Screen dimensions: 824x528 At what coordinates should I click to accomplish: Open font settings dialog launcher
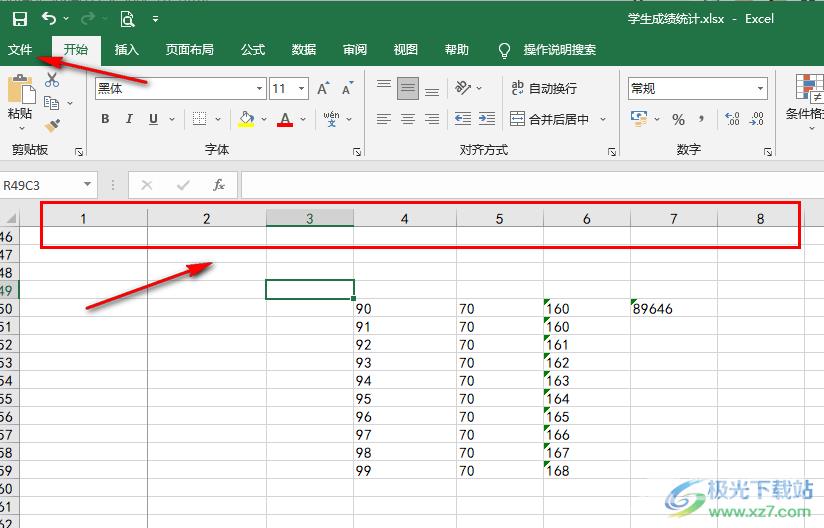(x=357, y=152)
